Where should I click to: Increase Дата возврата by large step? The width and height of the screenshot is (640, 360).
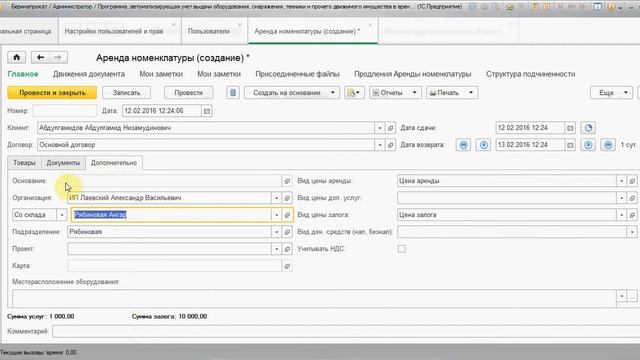click(608, 145)
